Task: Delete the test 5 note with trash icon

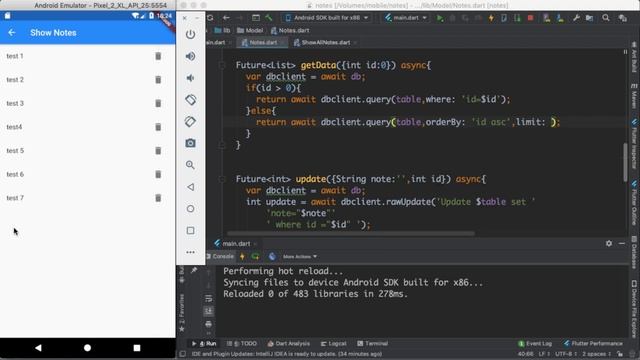Action: [158, 151]
